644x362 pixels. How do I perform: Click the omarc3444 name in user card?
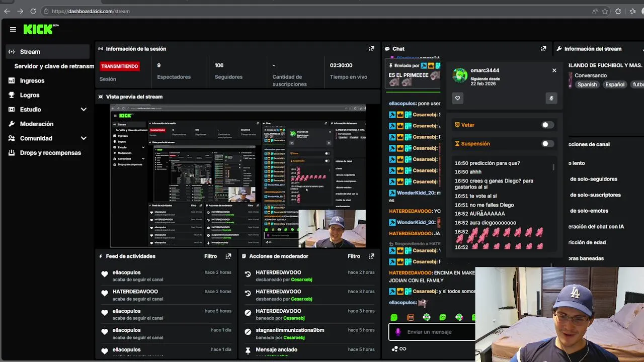coord(485,70)
